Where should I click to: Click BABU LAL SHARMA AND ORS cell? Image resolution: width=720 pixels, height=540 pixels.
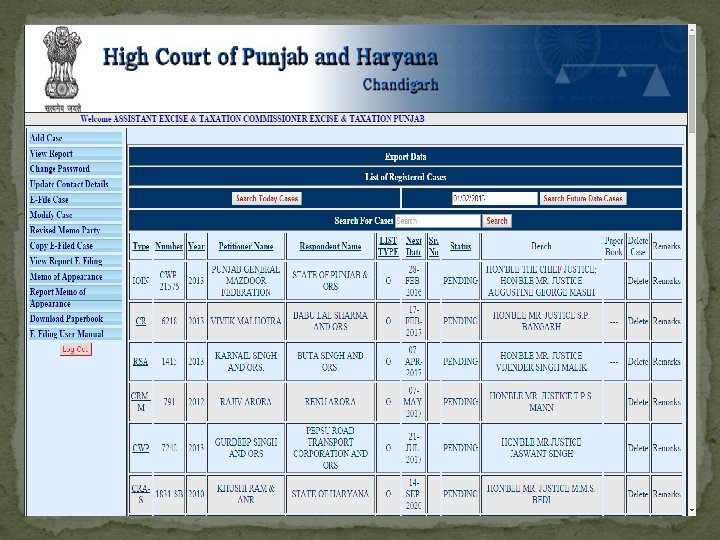330,321
